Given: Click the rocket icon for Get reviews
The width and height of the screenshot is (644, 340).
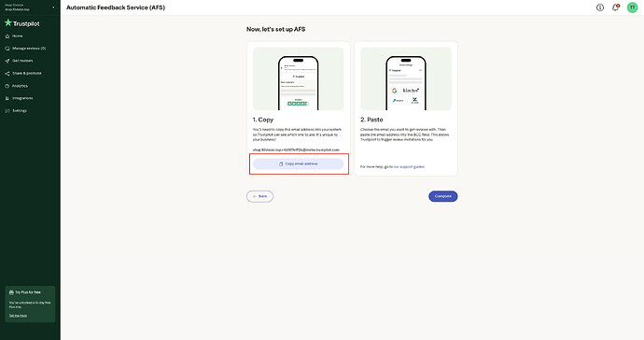Looking at the screenshot, I should pyautogui.click(x=7, y=61).
